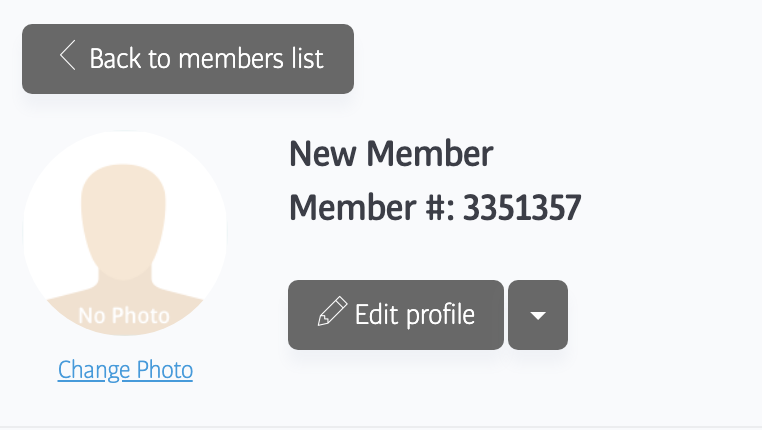Viewport: 762px width, 430px height.
Task: Click the Member # 3351357 text
Action: [x=435, y=208]
